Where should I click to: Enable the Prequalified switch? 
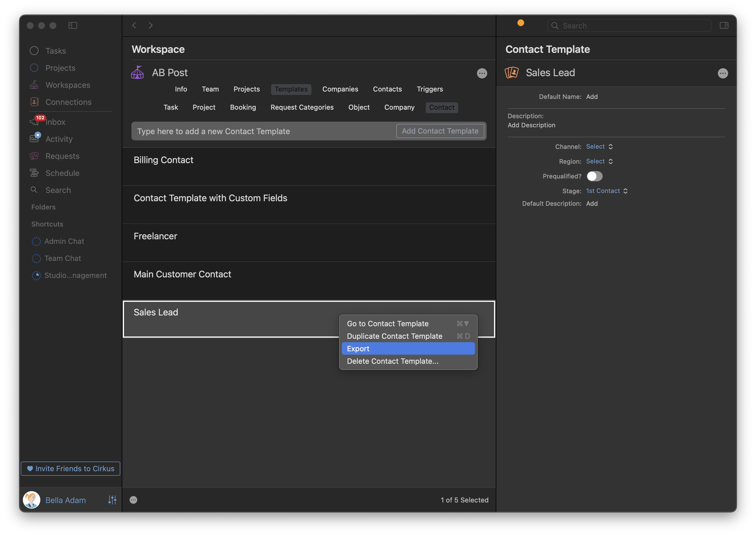[594, 176]
